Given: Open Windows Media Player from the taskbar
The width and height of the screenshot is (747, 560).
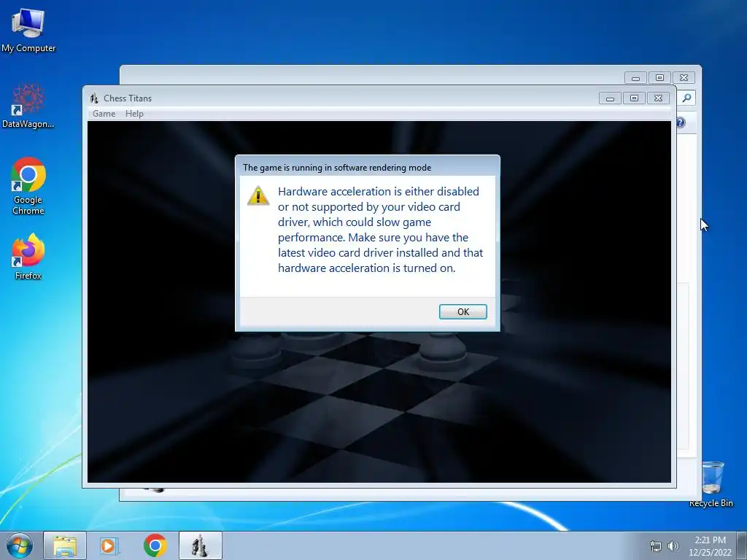Looking at the screenshot, I should click(109, 545).
